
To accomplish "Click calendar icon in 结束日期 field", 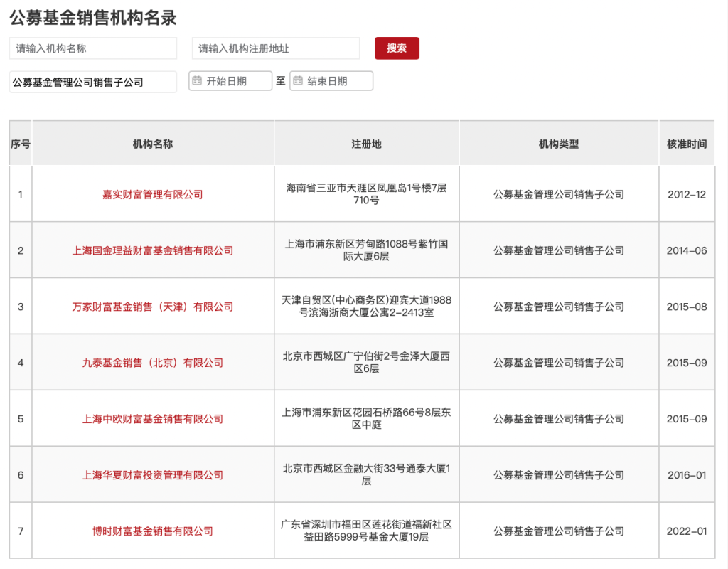I will (298, 81).
